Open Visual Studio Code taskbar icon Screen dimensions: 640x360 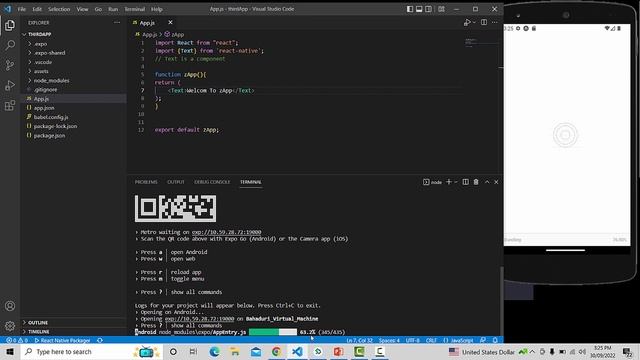(297, 351)
